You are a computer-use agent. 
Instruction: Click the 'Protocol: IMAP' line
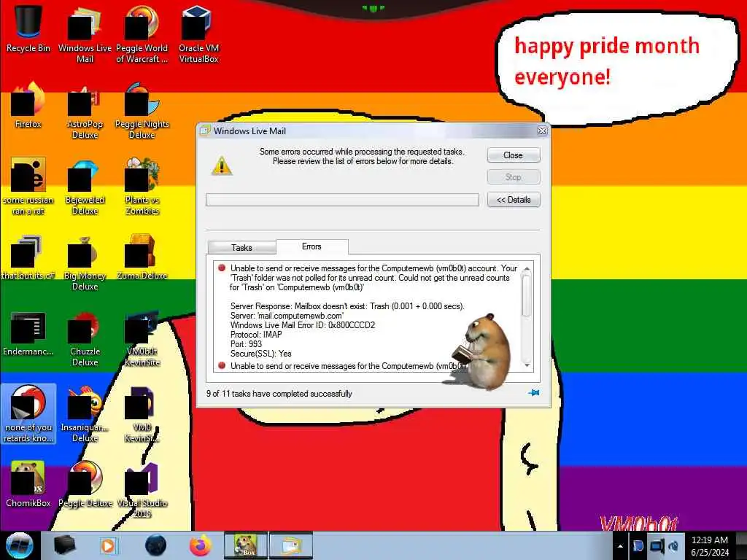[x=256, y=334]
